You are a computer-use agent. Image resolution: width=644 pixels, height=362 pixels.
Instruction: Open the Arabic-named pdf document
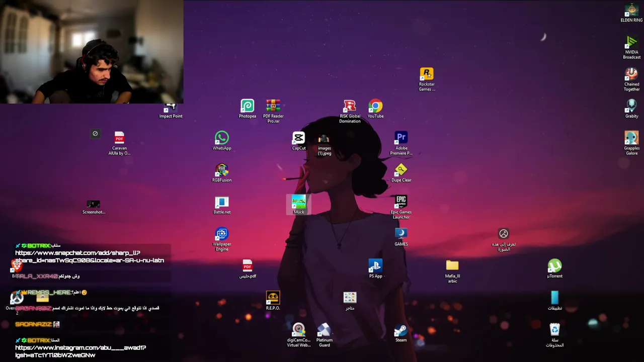pyautogui.click(x=247, y=268)
